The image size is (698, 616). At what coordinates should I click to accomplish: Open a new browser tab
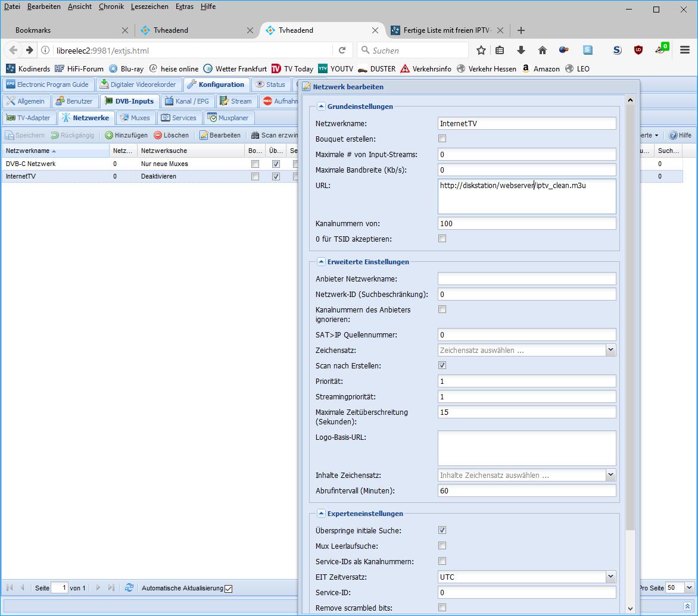tap(521, 30)
